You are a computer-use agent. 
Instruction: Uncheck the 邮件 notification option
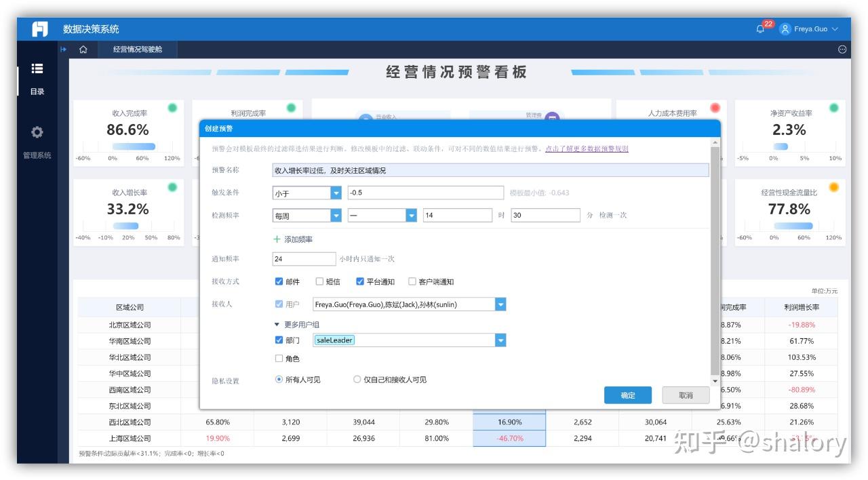point(279,281)
